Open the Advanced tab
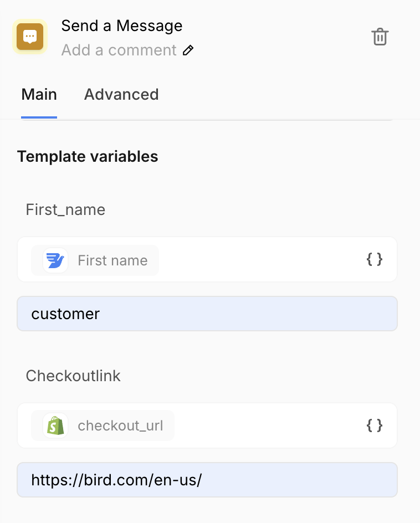 tap(121, 94)
